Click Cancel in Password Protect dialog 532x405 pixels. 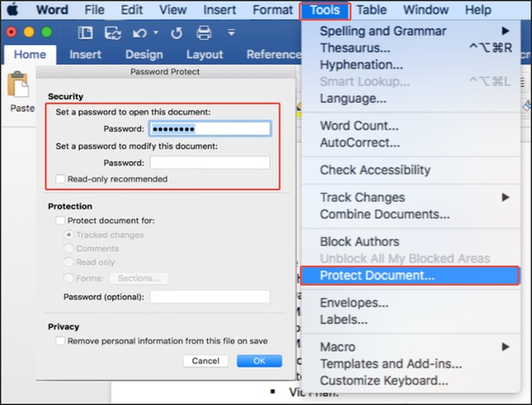[x=206, y=361]
